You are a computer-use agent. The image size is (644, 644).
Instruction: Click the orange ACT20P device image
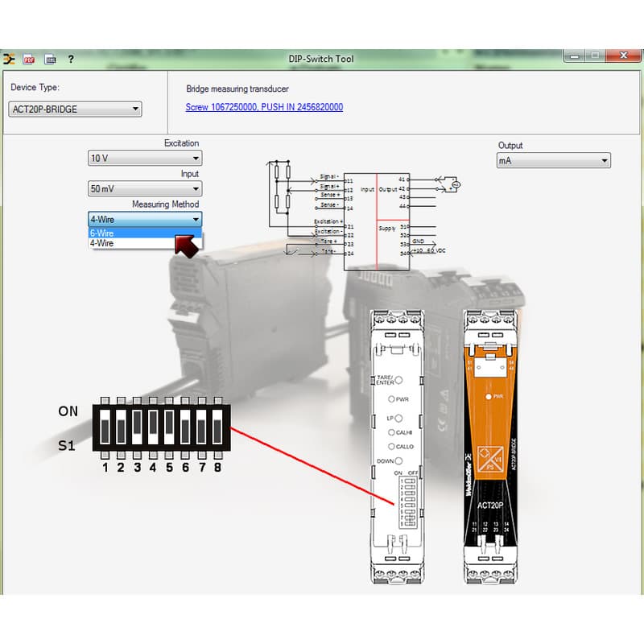click(x=490, y=447)
